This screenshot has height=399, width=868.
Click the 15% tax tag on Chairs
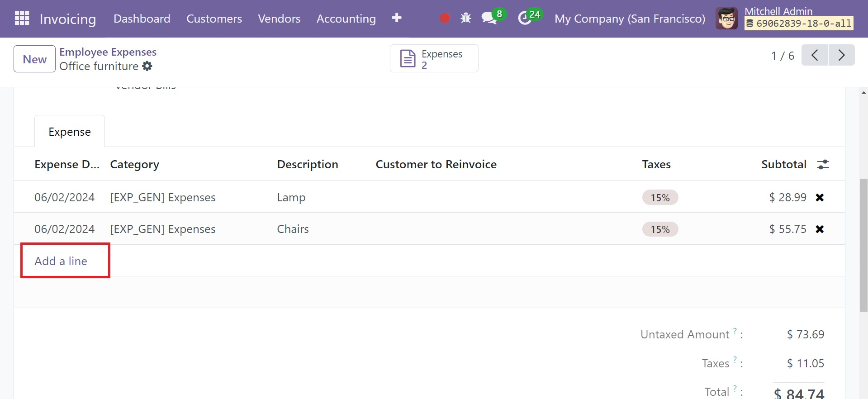click(660, 229)
